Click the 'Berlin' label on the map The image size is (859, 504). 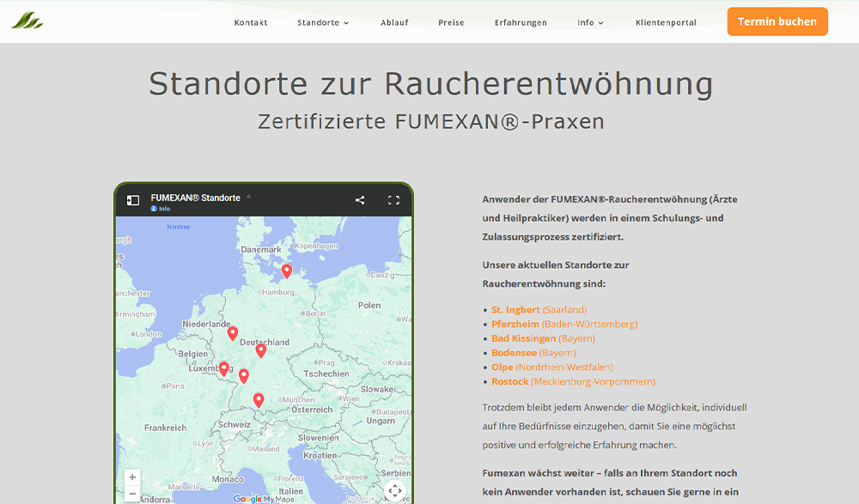click(315, 313)
